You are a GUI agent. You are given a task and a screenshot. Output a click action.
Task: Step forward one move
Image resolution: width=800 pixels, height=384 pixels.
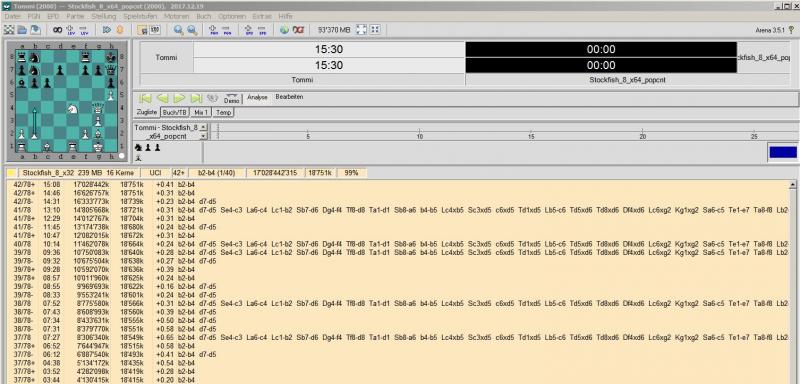click(179, 98)
